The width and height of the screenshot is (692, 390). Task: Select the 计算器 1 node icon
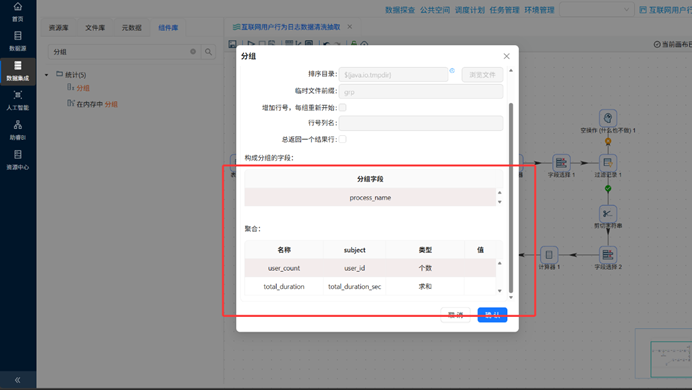pos(549,255)
